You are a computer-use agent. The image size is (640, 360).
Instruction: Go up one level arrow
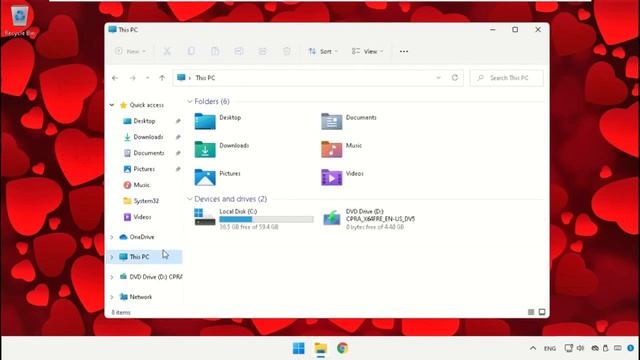[162, 78]
